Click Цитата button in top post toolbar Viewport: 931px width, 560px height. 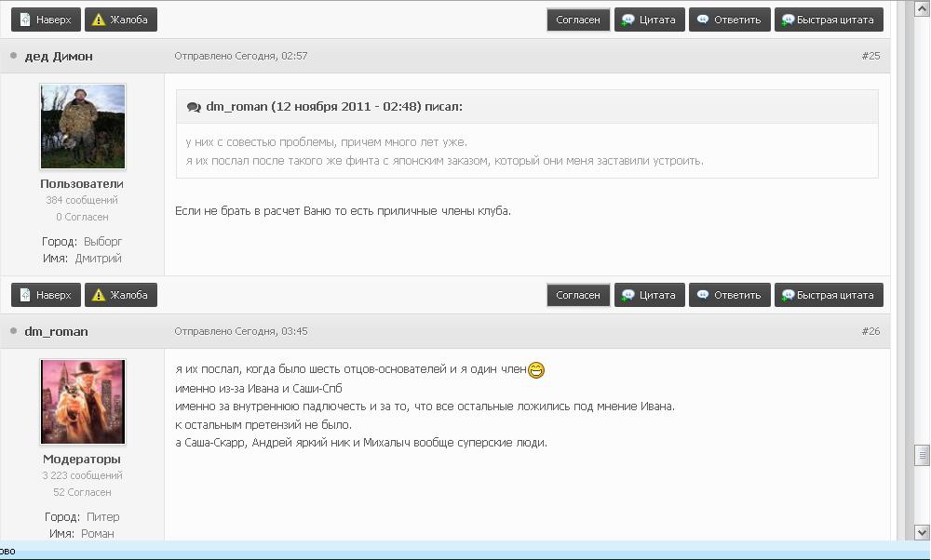click(649, 20)
